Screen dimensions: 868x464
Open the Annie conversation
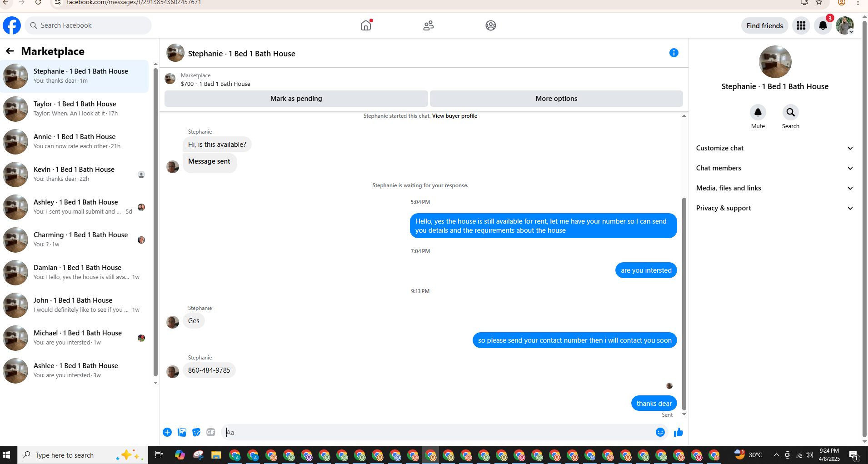(x=75, y=142)
